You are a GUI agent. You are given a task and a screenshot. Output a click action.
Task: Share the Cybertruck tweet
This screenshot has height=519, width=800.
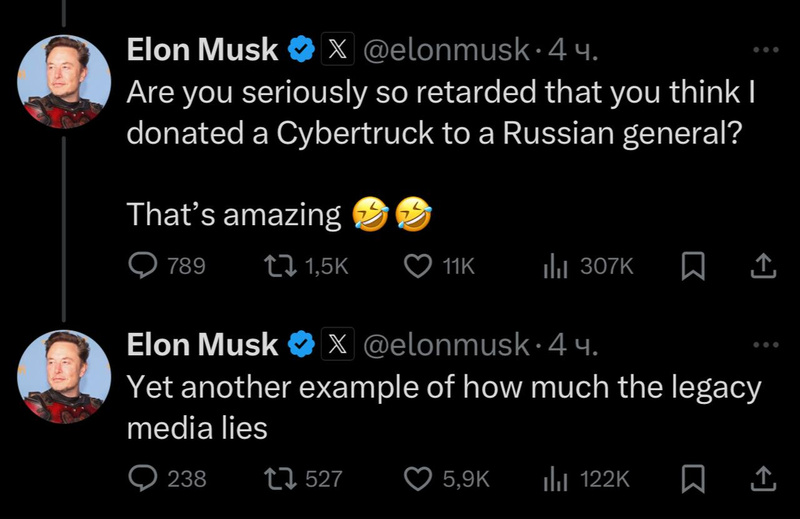click(x=762, y=266)
